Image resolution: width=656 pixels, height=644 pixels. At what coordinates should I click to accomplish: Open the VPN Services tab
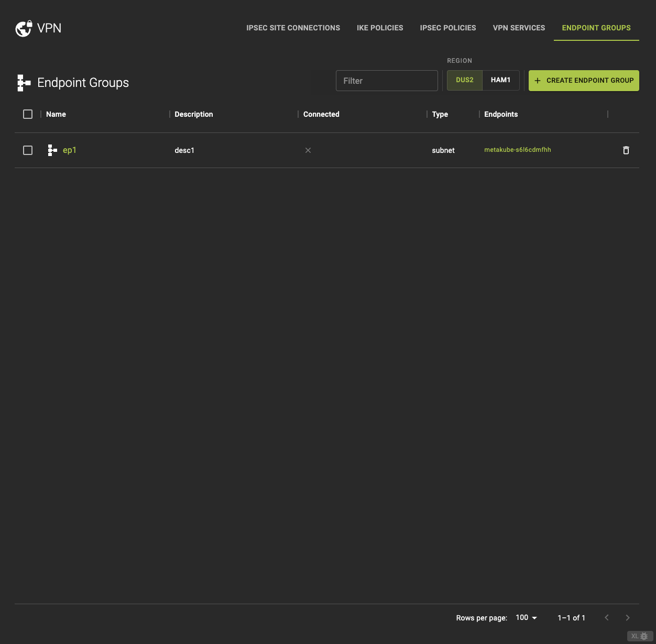[x=519, y=28]
